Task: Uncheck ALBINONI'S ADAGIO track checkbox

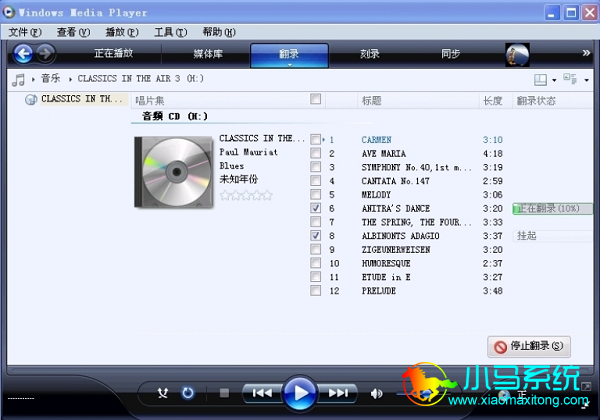Action: coord(316,236)
